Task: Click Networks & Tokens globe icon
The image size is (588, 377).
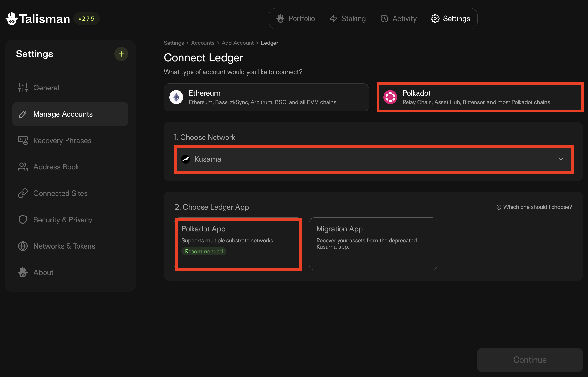Action: (x=23, y=246)
